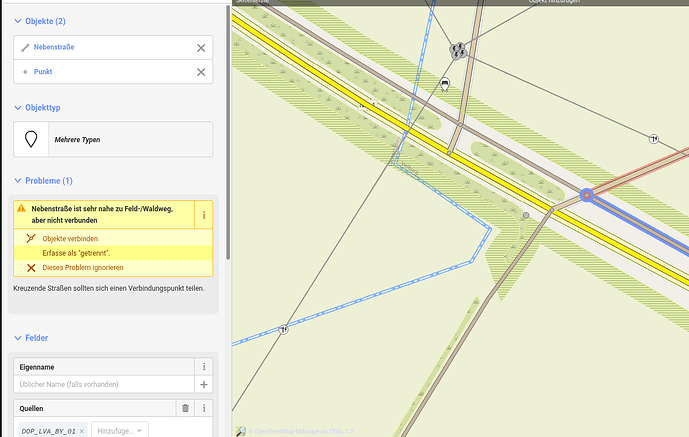
Task: Click the Quellen field info icon
Action: click(204, 408)
